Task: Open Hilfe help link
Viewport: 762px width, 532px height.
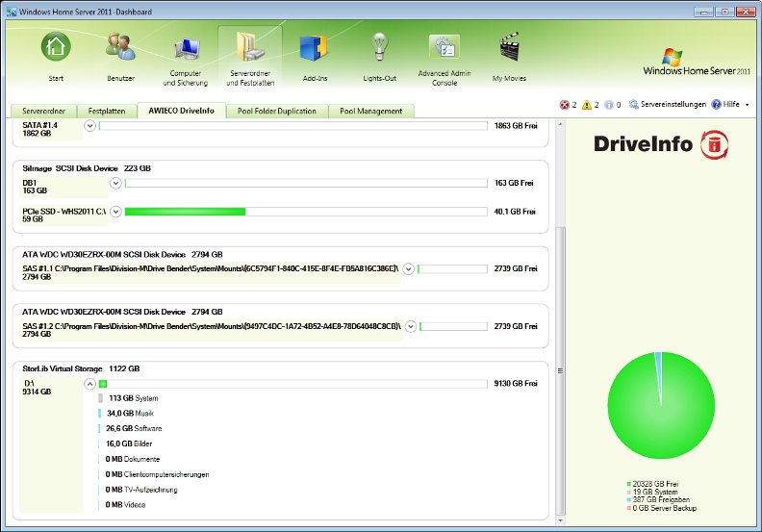Action: pyautogui.click(x=725, y=105)
